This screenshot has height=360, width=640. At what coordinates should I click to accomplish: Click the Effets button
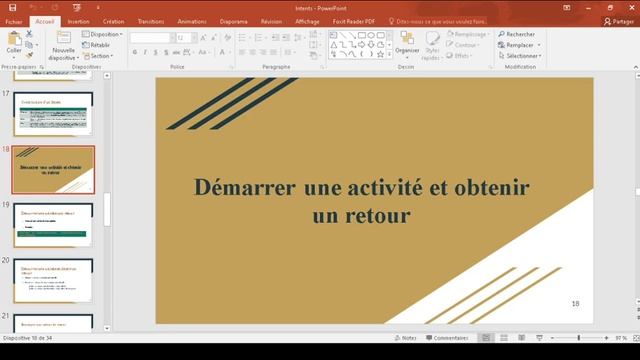tap(459, 56)
